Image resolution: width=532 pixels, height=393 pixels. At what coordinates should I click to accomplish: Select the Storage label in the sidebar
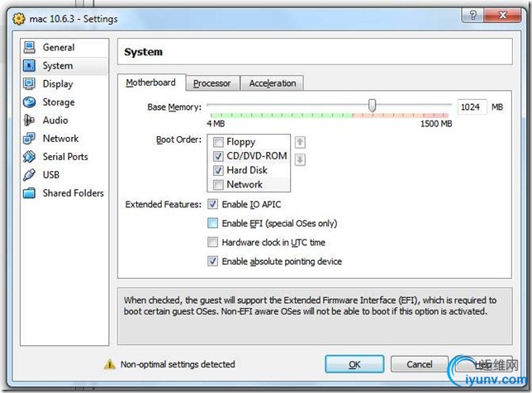point(59,102)
